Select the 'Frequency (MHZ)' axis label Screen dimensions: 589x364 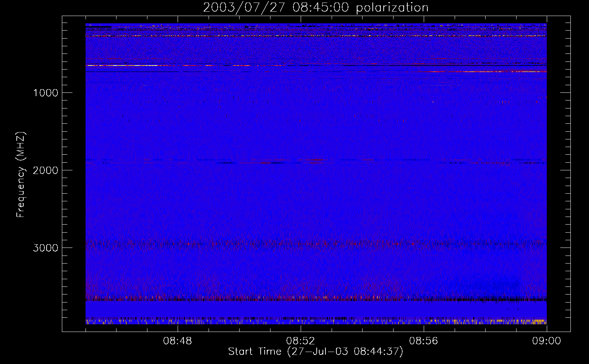pyautogui.click(x=21, y=175)
